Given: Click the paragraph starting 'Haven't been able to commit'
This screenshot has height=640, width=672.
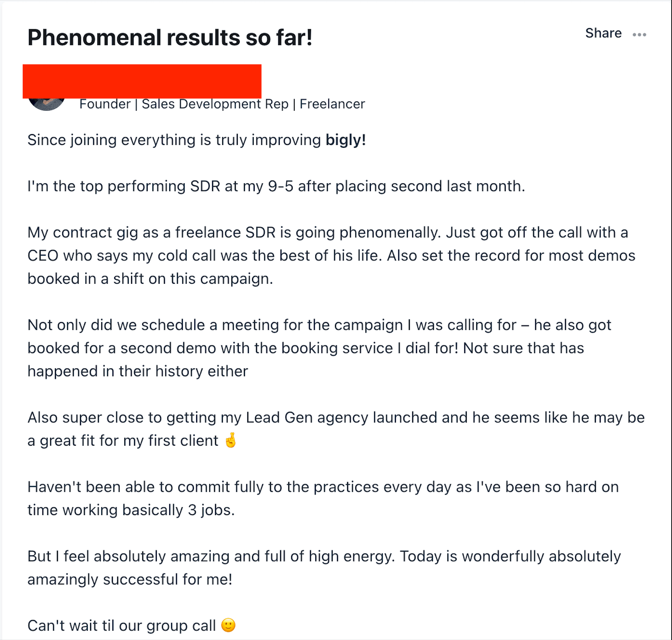Looking at the screenshot, I should [323, 498].
